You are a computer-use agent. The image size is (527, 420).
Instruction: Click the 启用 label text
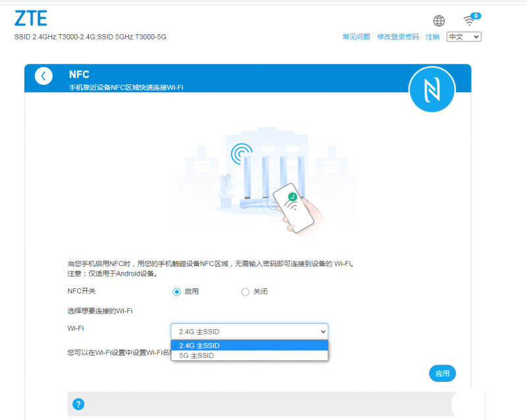(192, 292)
